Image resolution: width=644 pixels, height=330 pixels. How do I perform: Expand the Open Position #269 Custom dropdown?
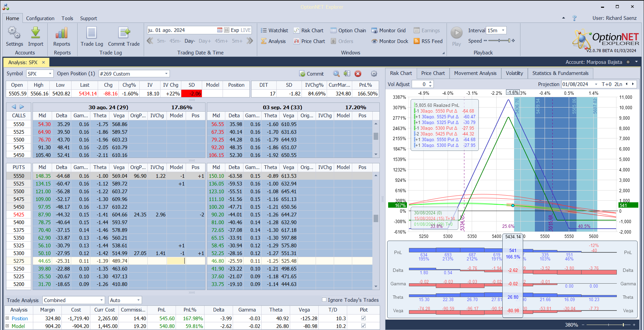[x=166, y=74]
